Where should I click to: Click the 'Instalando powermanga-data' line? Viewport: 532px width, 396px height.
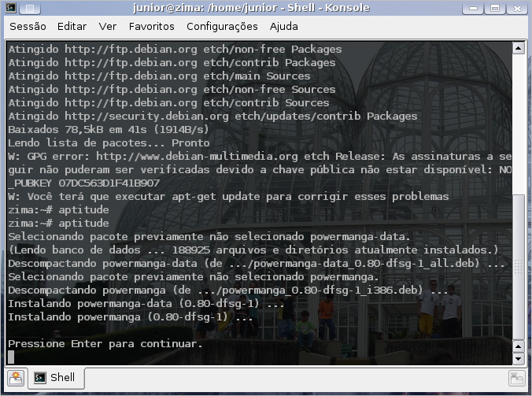tap(146, 304)
